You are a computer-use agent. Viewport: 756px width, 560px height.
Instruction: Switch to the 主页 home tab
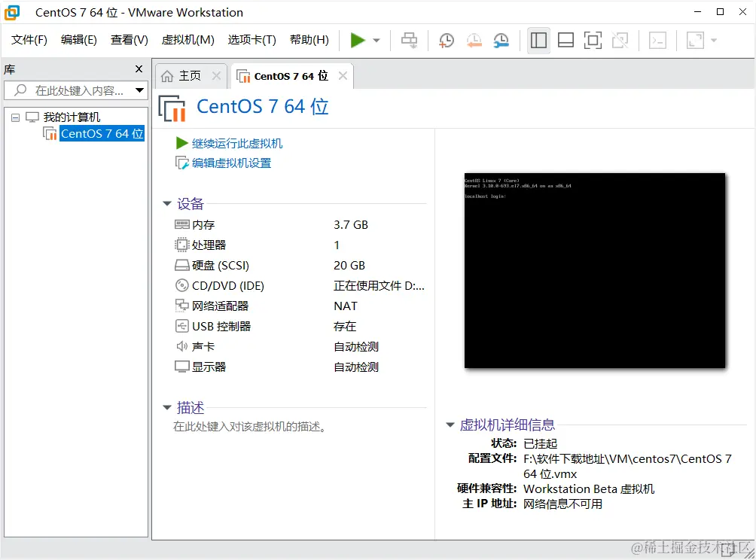[190, 76]
